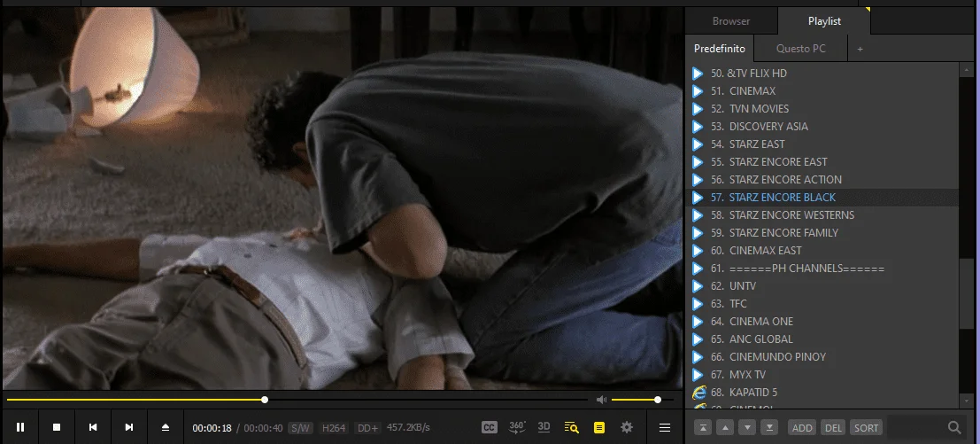The width and height of the screenshot is (980, 444).
Task: Switch to the Browser tab
Action: point(731,21)
